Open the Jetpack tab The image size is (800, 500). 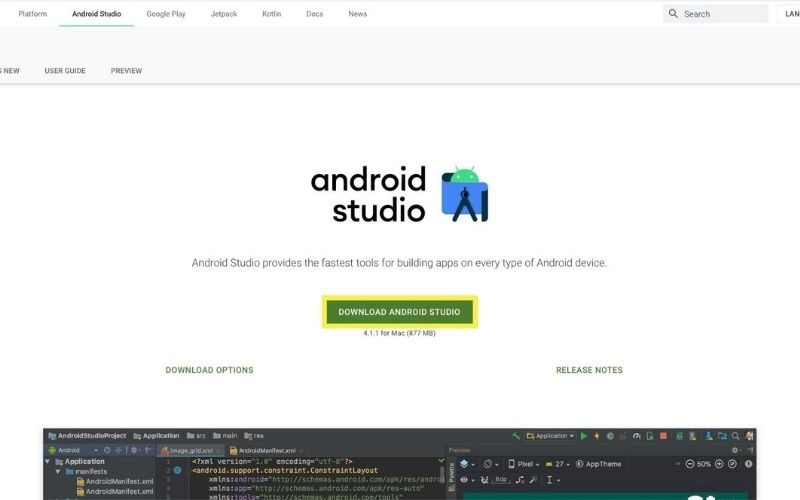[x=223, y=14]
